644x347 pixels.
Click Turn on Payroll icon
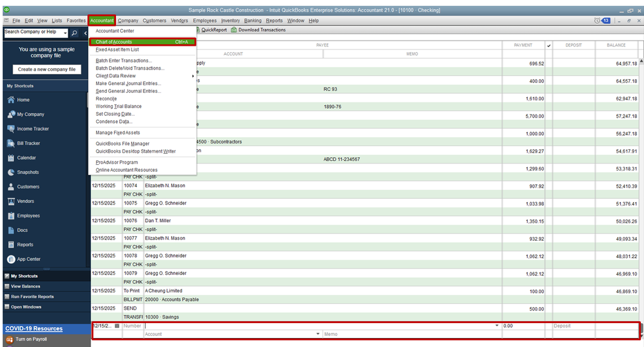point(10,340)
